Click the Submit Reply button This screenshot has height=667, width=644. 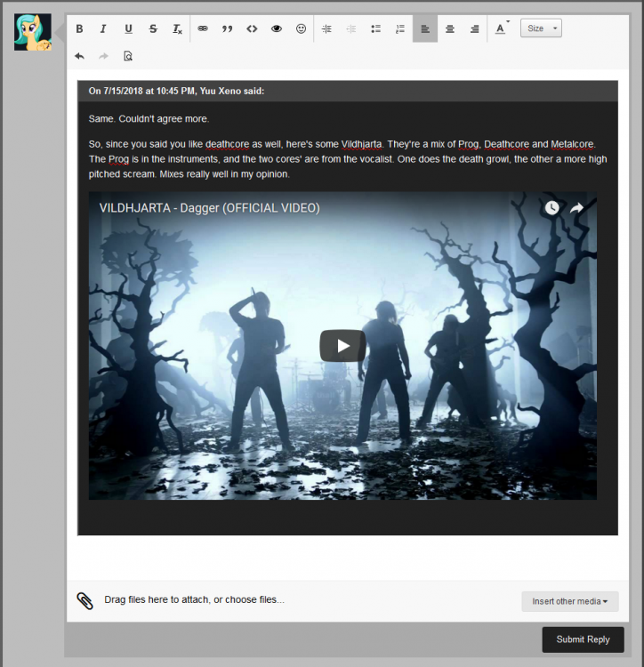tap(583, 639)
